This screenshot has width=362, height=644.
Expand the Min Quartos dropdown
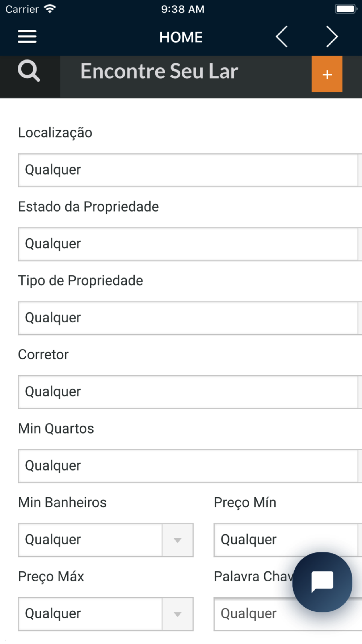click(188, 466)
